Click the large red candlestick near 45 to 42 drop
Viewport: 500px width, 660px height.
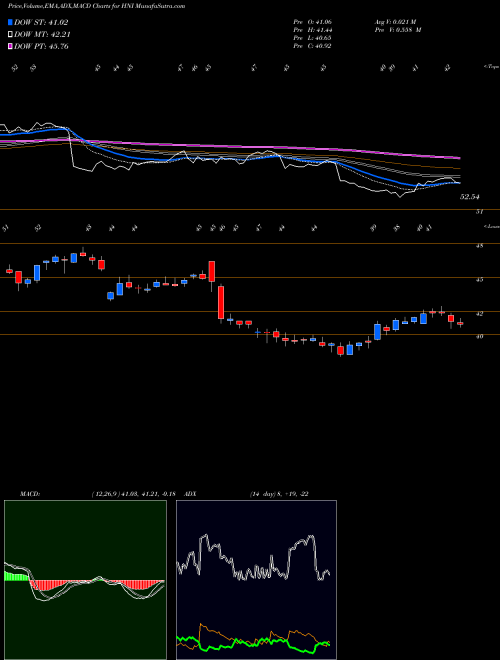pyautogui.click(x=221, y=303)
